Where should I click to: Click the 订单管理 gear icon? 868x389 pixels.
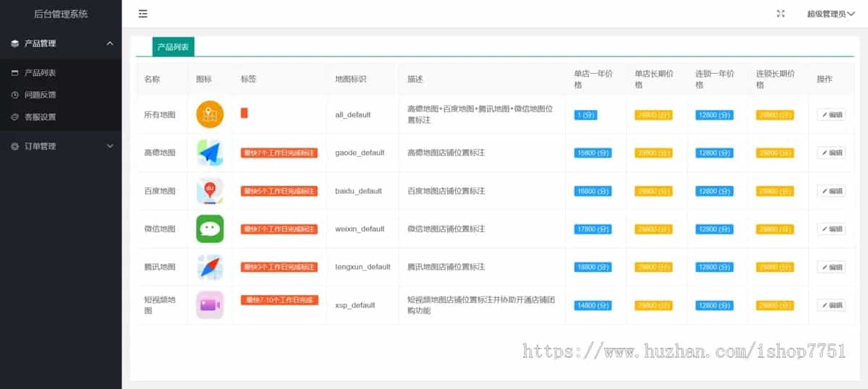[15, 146]
